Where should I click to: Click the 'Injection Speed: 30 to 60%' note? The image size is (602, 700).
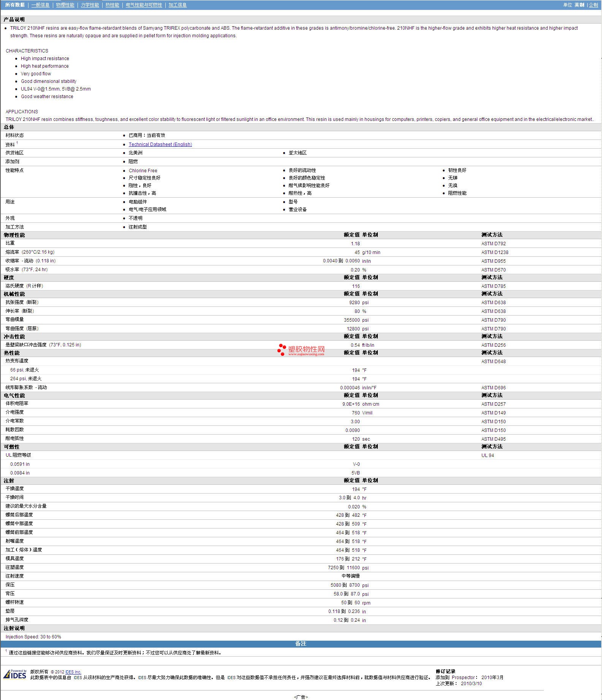click(x=33, y=637)
